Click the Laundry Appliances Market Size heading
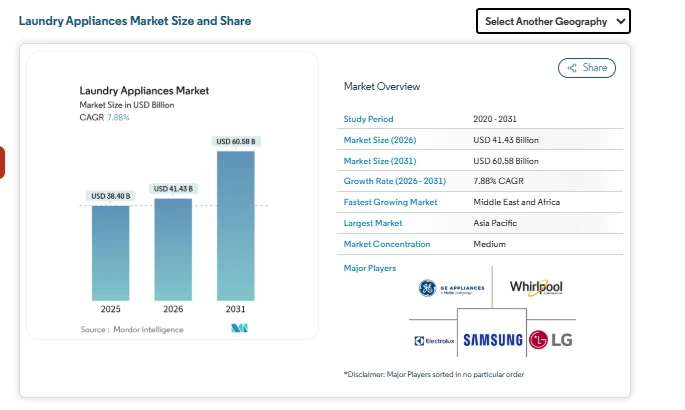685x410 pixels. (135, 21)
